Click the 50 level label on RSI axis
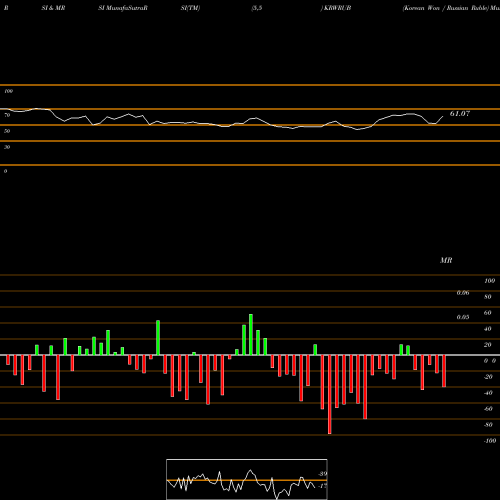 click(x=7, y=131)
